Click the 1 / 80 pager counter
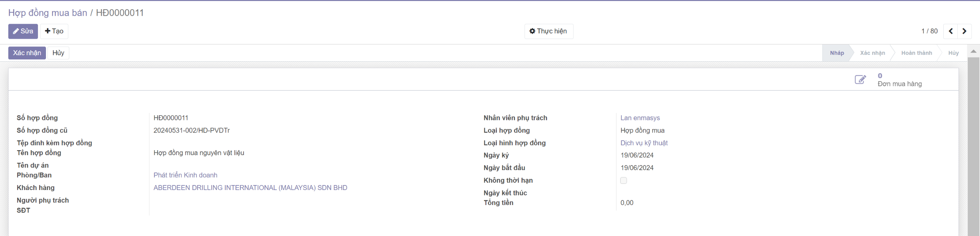The height and width of the screenshot is (236, 980). click(x=929, y=31)
